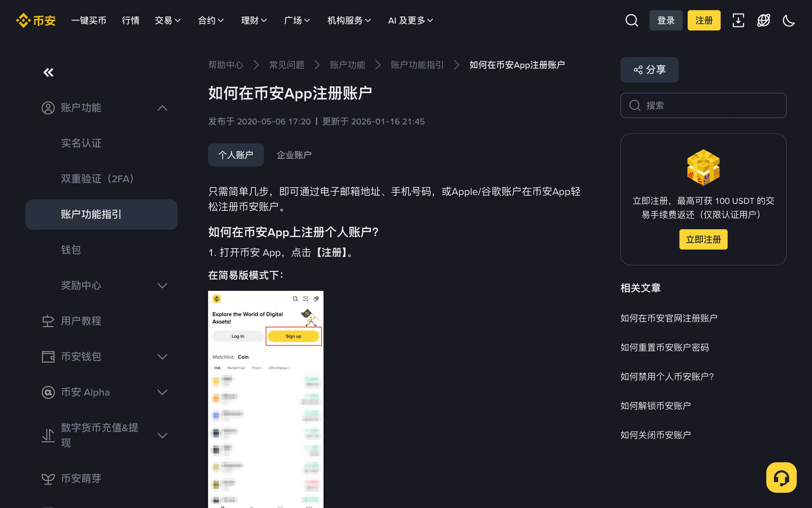The width and height of the screenshot is (812, 508).
Task: Open the 理财 dropdown menu
Action: click(x=254, y=21)
